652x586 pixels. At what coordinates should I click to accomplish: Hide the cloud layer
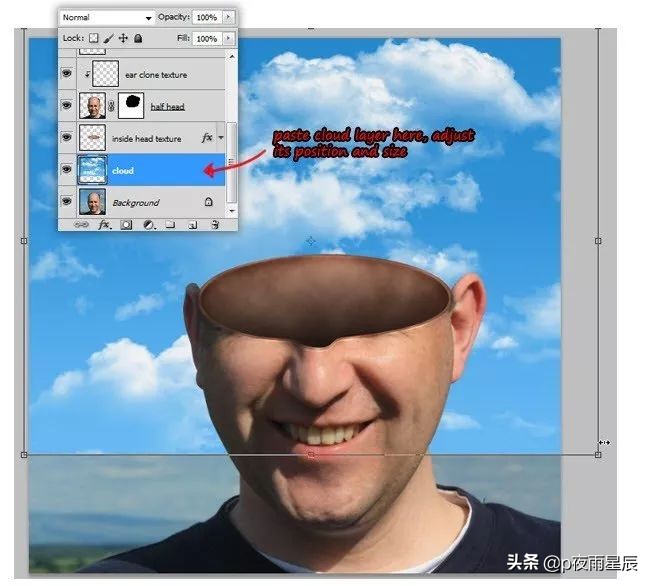click(x=67, y=169)
